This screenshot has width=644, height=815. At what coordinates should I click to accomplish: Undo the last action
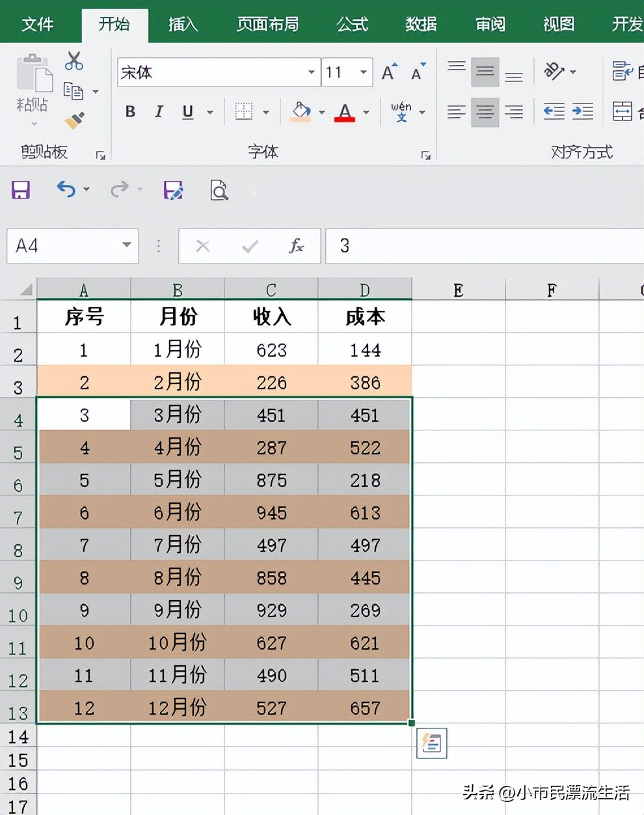point(66,189)
